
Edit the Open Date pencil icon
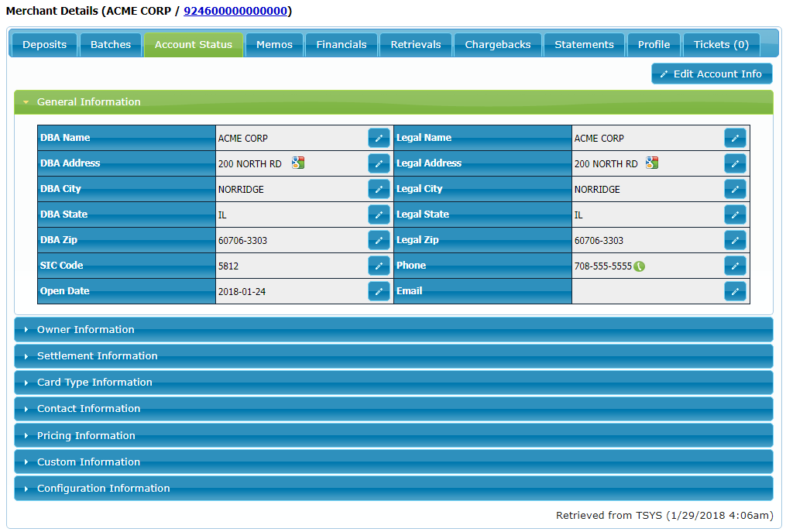[x=379, y=291]
